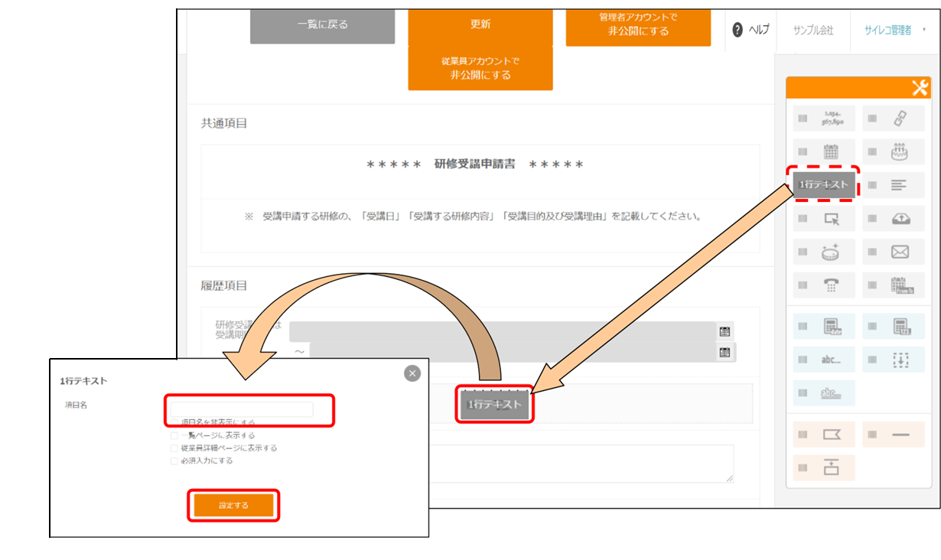The height and width of the screenshot is (560, 941).
Task: Choose the calendar date field palette icon
Action: [831, 151]
